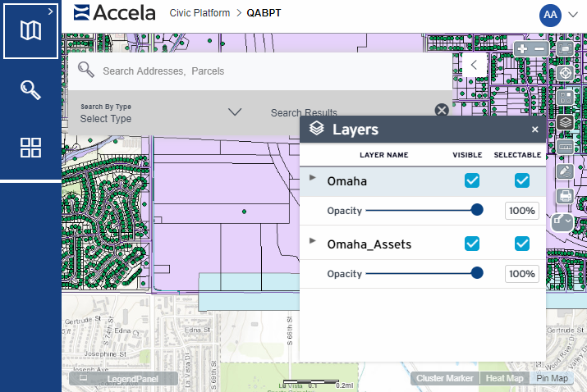This screenshot has height=392, width=587.
Task: Open the grid dashboard in sidebar
Action: 30,148
